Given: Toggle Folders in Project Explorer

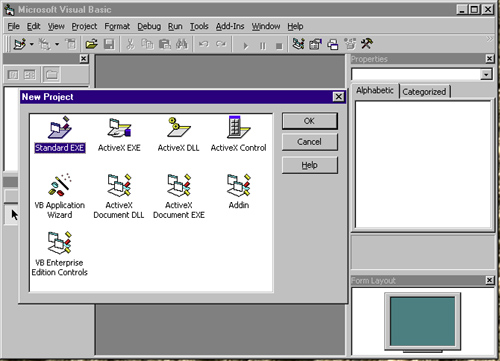Looking at the screenshot, I should click(51, 74).
